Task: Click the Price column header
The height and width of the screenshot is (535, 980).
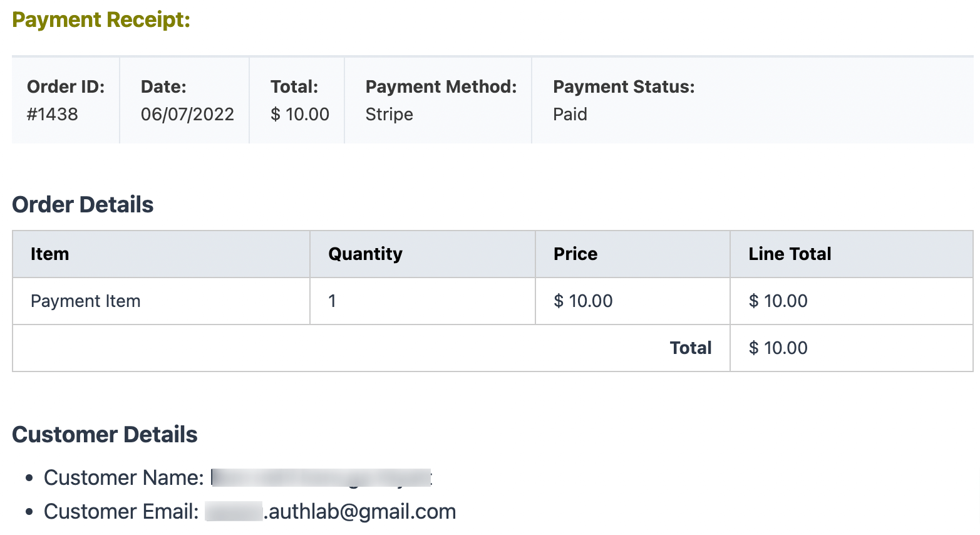Action: click(x=575, y=254)
